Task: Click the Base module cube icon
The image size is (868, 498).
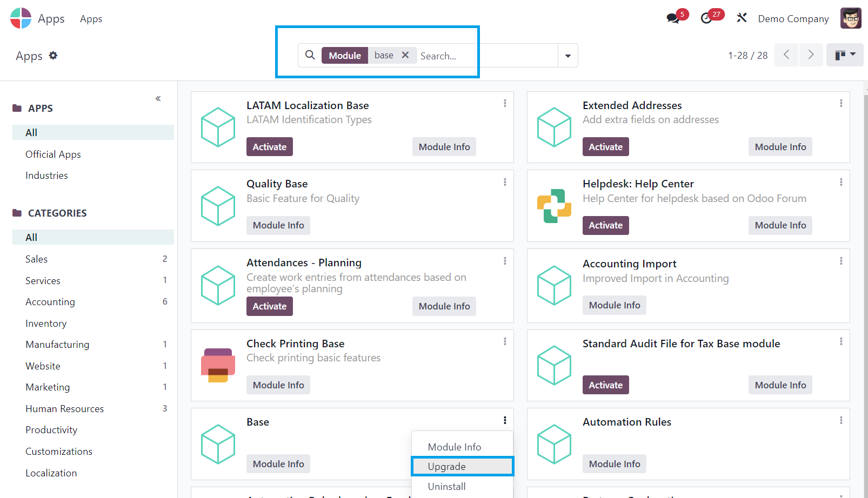Action: (x=218, y=444)
